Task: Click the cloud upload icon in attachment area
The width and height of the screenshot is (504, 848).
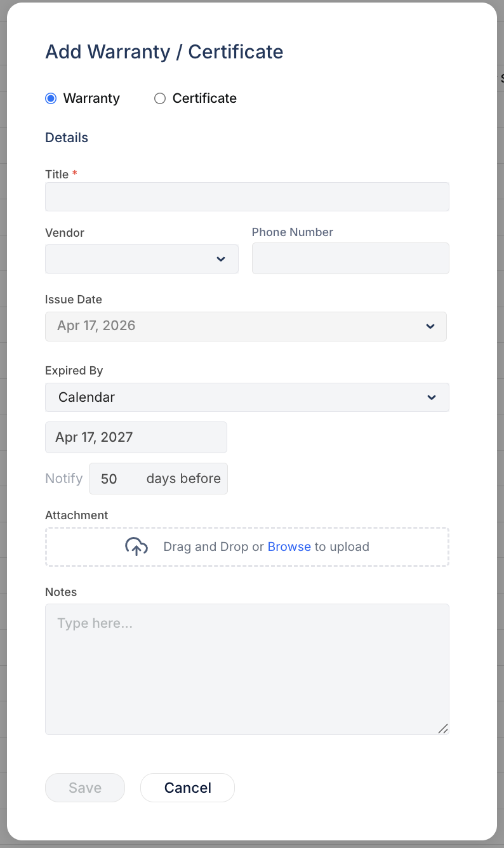Action: (136, 546)
